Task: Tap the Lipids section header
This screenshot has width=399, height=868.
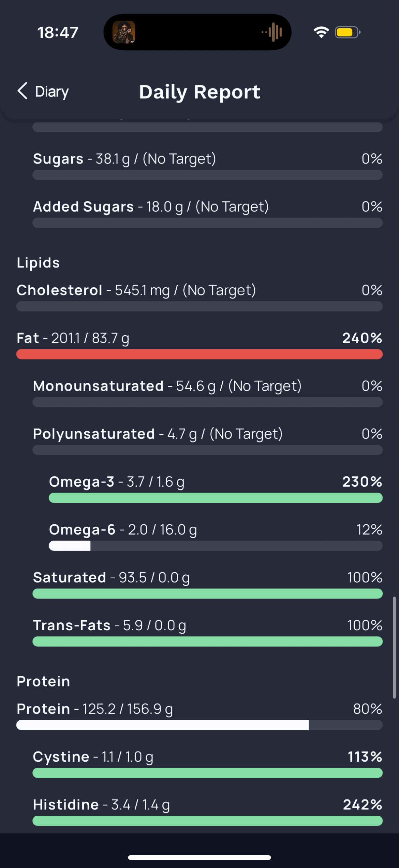Action: point(38,263)
